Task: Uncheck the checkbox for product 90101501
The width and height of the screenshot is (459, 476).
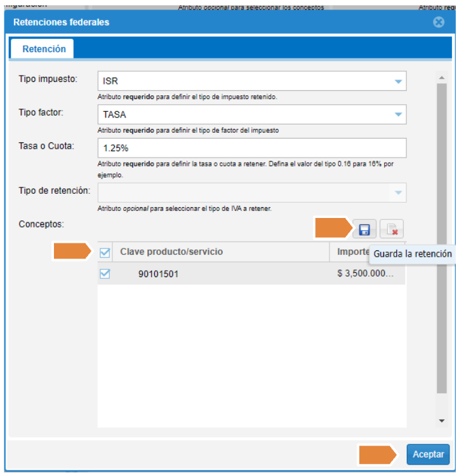Action: [105, 274]
